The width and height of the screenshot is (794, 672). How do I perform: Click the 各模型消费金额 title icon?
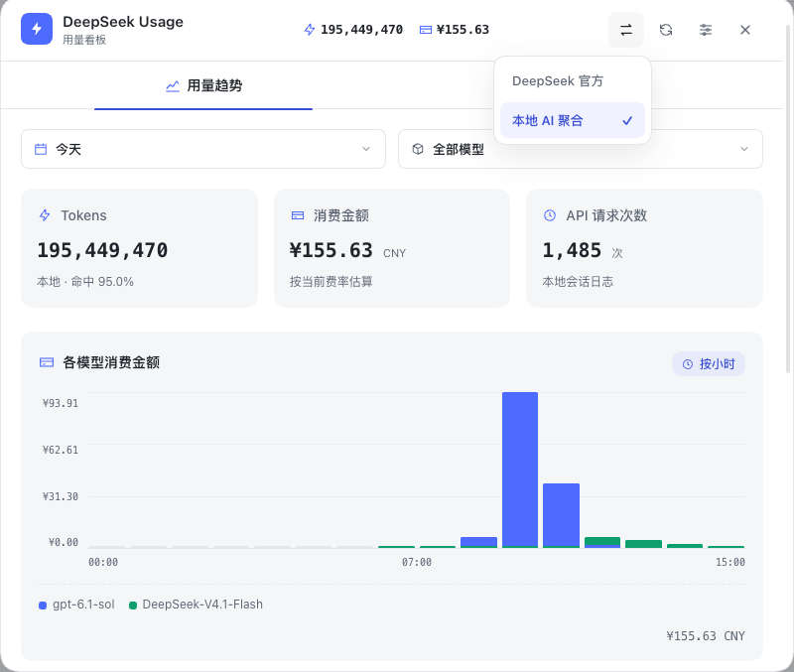click(x=47, y=362)
